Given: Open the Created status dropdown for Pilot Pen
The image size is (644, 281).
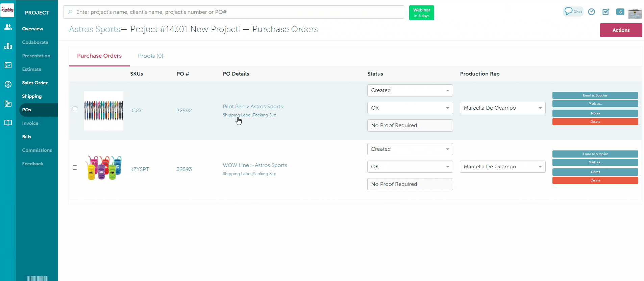Looking at the screenshot, I should (x=410, y=90).
